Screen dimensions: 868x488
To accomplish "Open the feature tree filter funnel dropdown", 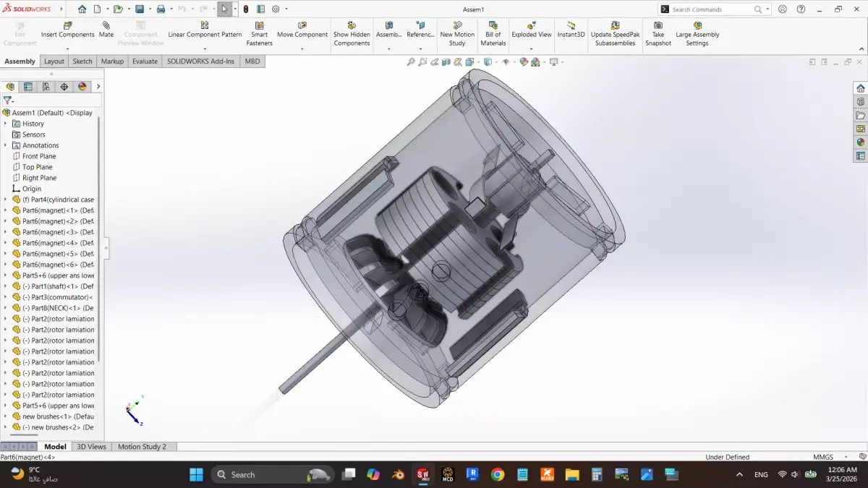I will (x=9, y=100).
